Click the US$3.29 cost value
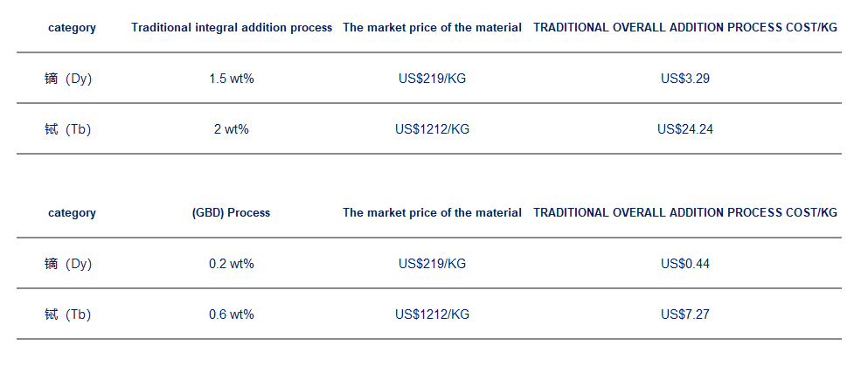Screen dimensions: 868x373 (x=685, y=79)
